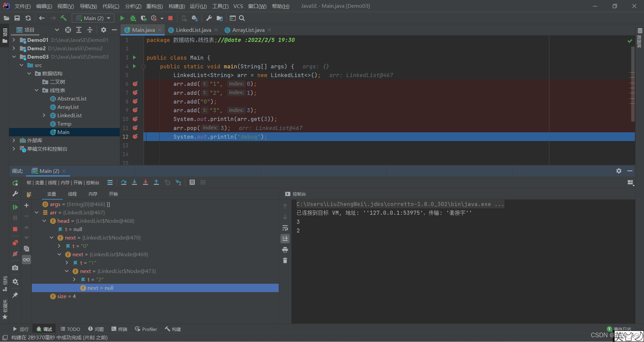Viewport: 644px width, 342px height.
Task: Synchronize files with refresh icon
Action: [x=28, y=18]
